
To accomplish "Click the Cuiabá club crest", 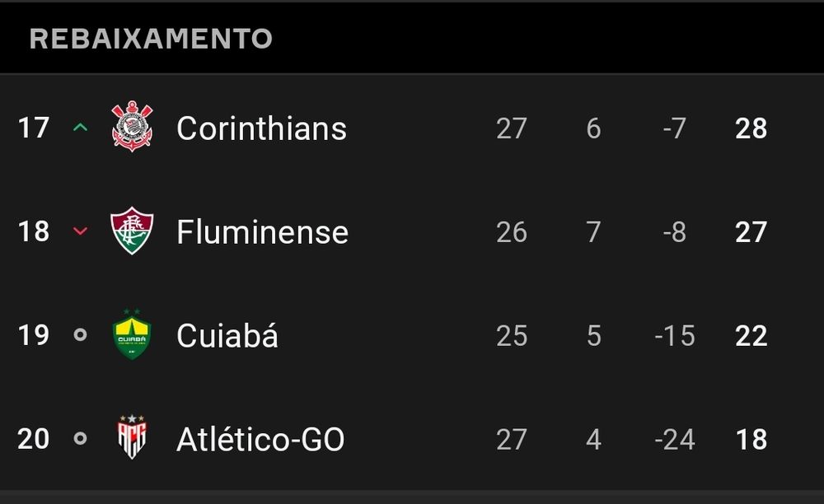I will (x=132, y=334).
